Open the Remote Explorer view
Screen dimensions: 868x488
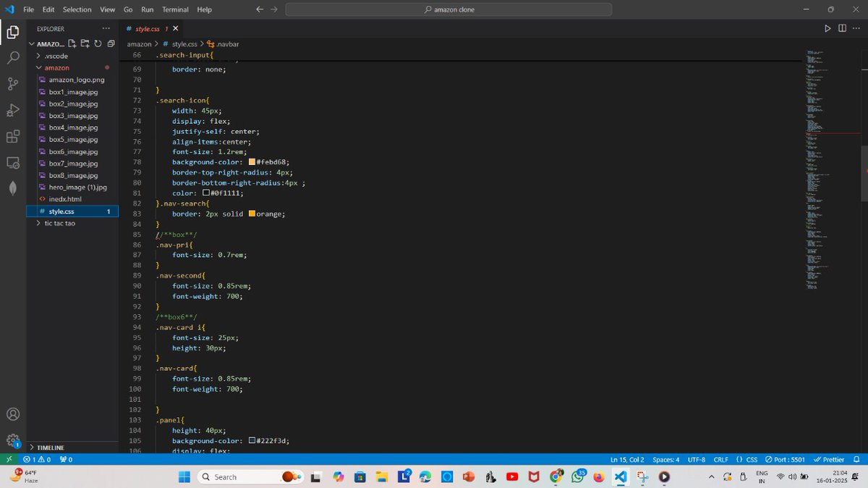[x=13, y=162]
